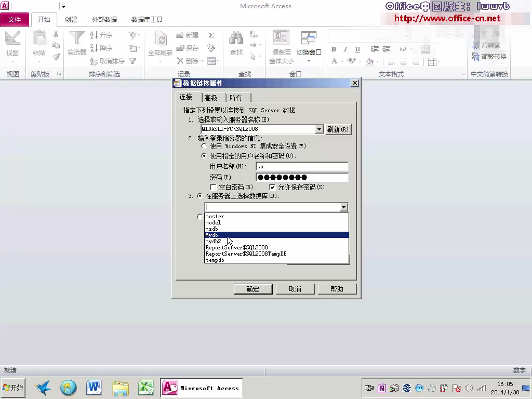Click the Switch Windows icon
This screenshot has width=532, height=399.
(309, 37)
